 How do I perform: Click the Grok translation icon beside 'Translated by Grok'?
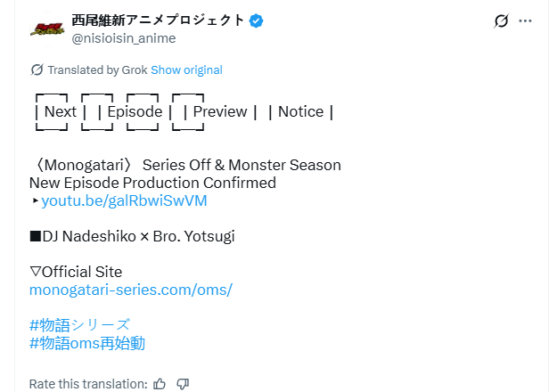pos(37,69)
